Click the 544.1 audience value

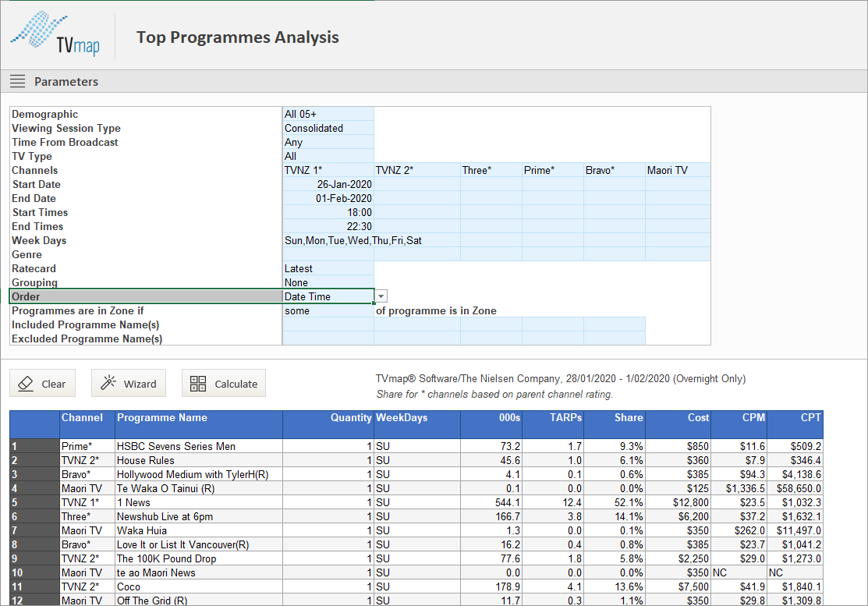[x=491, y=502]
